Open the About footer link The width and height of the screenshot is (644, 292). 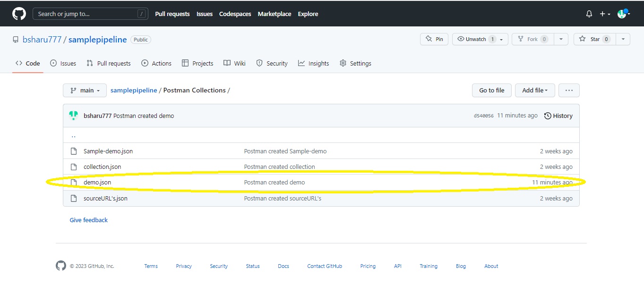click(491, 266)
